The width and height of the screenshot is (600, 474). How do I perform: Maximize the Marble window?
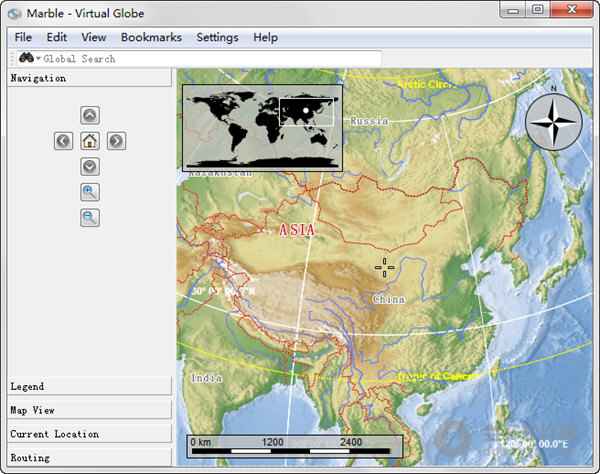tap(538, 10)
